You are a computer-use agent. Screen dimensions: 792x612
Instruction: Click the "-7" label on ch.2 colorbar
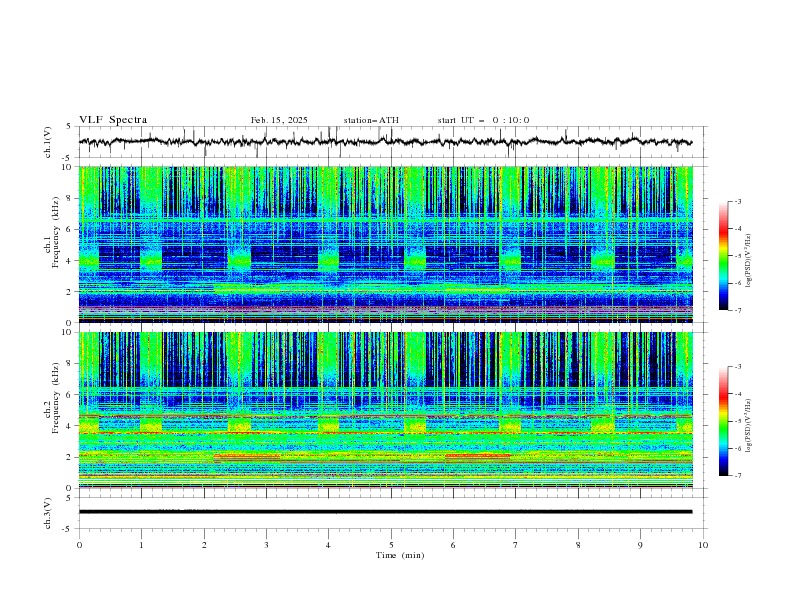tap(737, 476)
